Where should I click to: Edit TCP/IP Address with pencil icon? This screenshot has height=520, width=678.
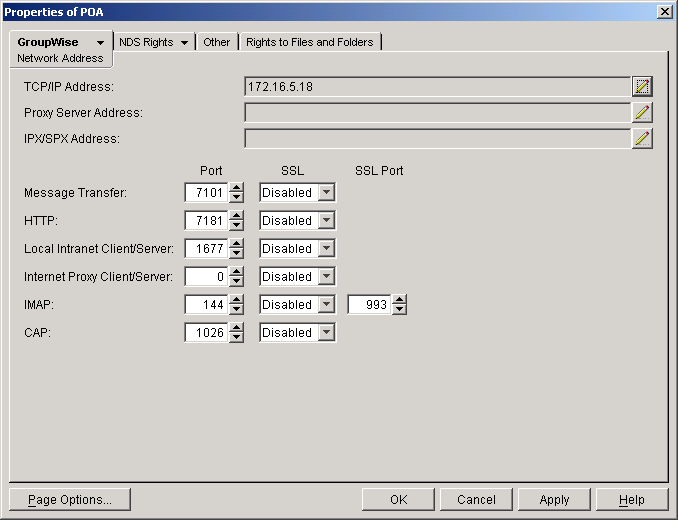(x=642, y=86)
